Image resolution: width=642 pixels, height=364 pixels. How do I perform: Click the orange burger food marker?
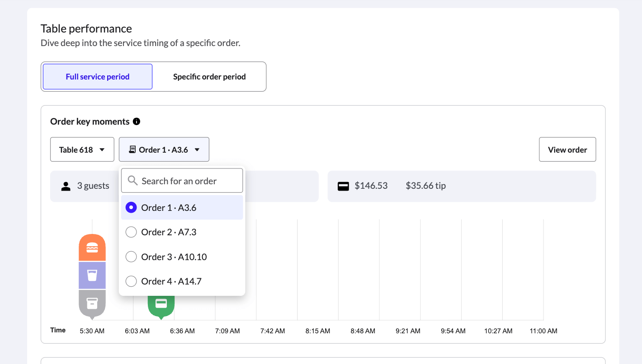(92, 247)
